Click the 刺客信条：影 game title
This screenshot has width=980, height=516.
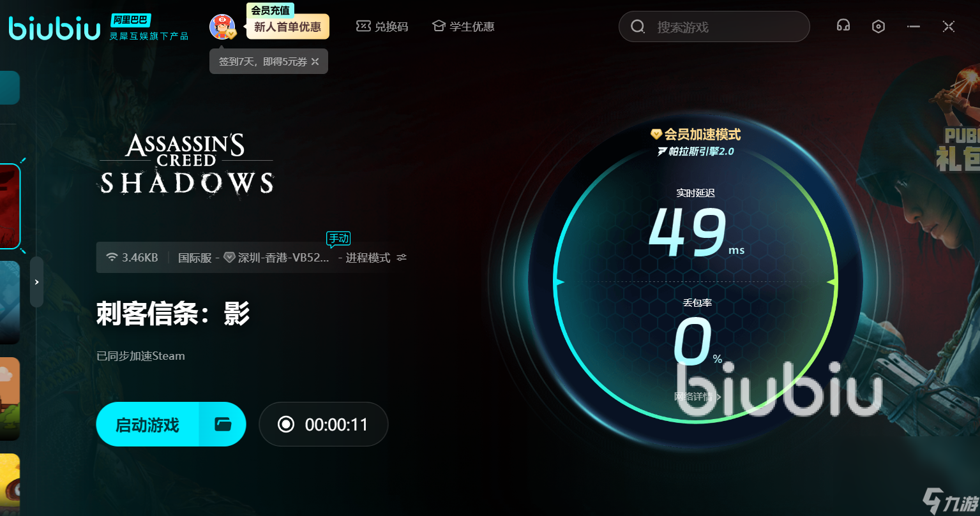click(x=173, y=313)
